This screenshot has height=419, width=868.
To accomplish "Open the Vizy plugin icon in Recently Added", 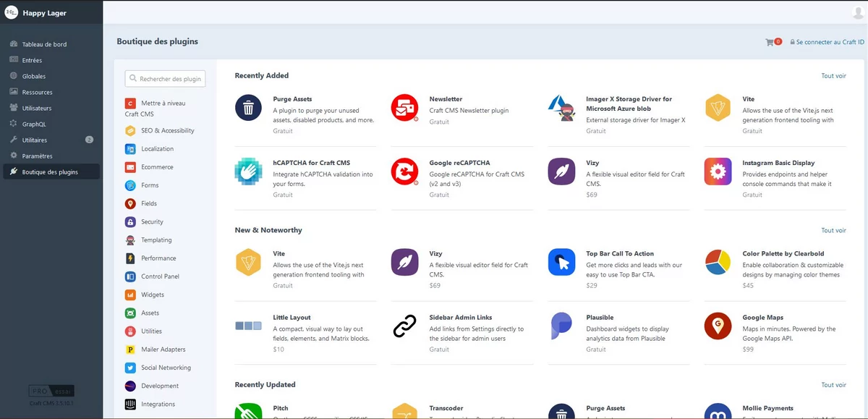I will (x=561, y=172).
